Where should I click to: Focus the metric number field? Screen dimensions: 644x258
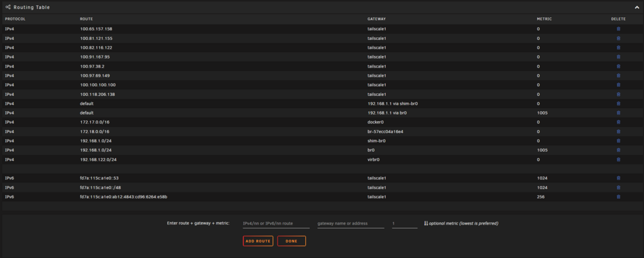(404, 223)
